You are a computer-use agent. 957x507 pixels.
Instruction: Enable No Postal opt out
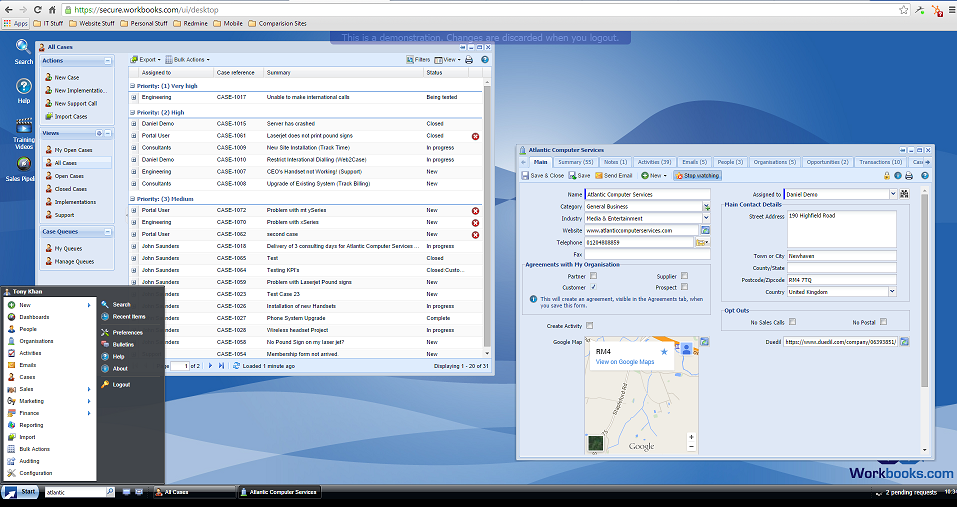[883, 322]
